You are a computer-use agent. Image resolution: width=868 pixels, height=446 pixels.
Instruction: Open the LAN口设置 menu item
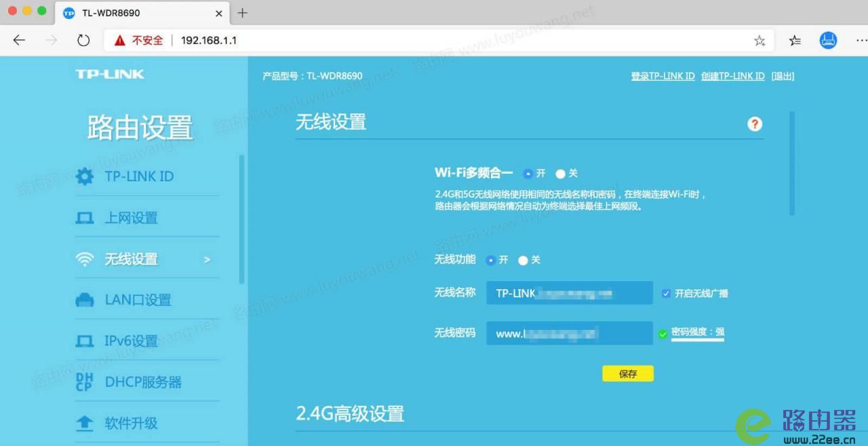(147, 300)
